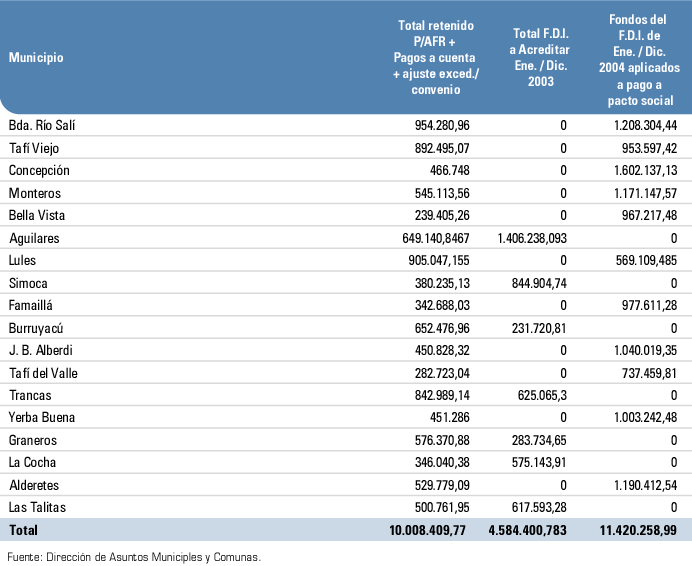Click the Total F.D.I. a Acreditar header
The width and height of the screenshot is (692, 566).
point(540,57)
